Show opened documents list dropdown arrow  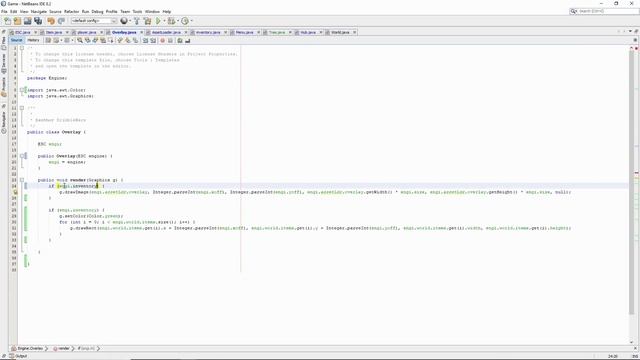[630, 31]
